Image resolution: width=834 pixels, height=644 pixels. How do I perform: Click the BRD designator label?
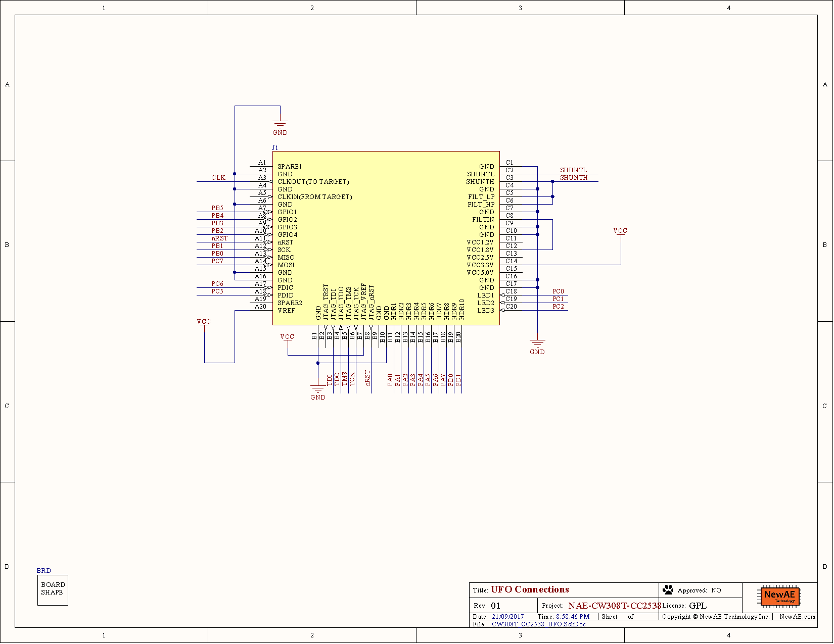(x=43, y=570)
